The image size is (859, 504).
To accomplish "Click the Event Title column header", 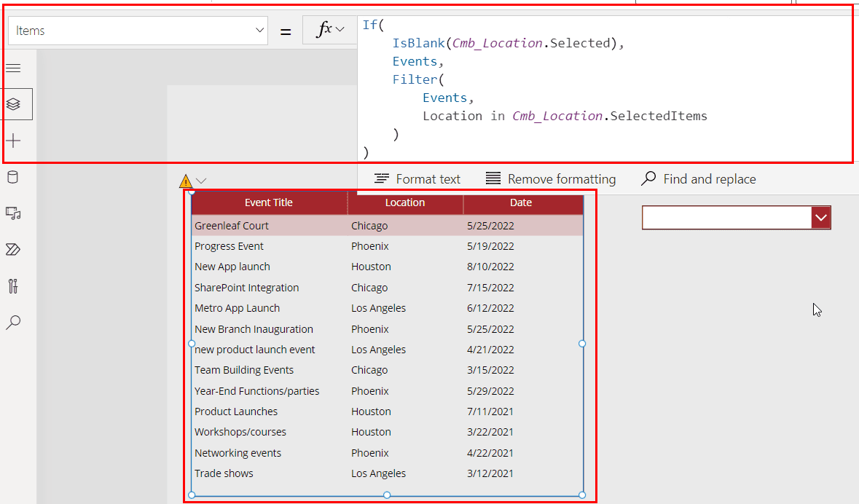I will 270,202.
